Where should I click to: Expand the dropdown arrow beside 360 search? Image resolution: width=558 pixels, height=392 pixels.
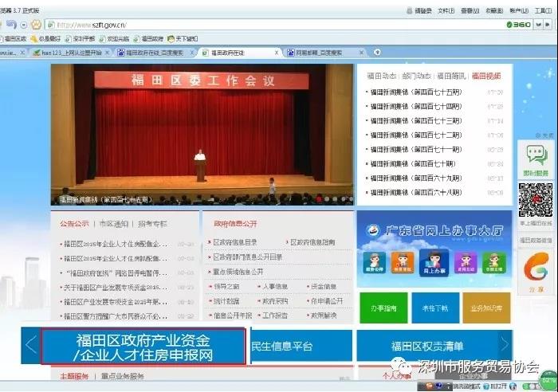(539, 25)
